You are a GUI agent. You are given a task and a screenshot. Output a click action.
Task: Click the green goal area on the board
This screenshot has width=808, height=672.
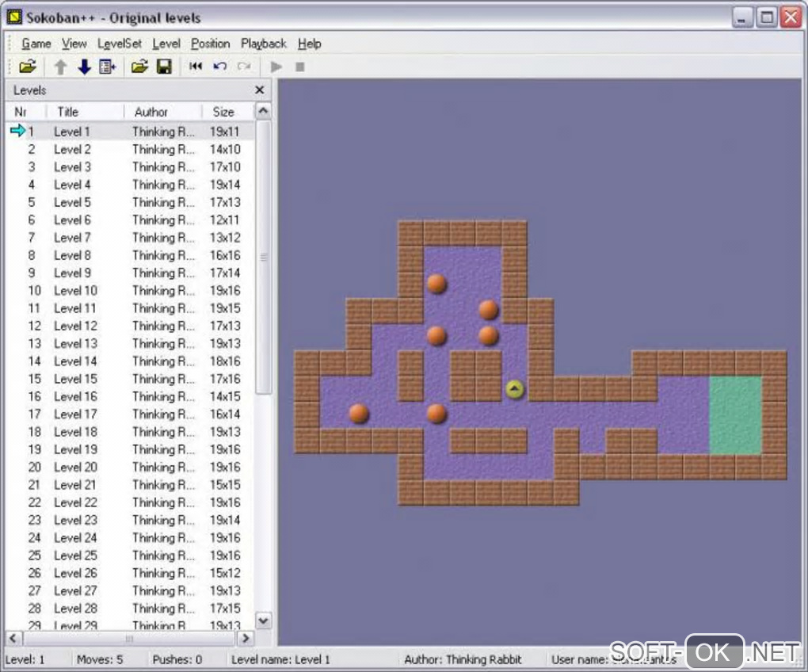(735, 414)
